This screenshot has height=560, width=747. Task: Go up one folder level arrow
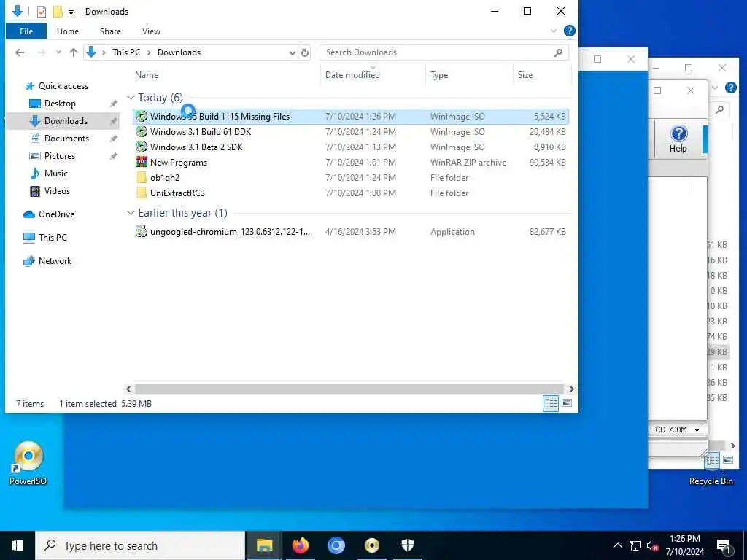[x=74, y=52]
